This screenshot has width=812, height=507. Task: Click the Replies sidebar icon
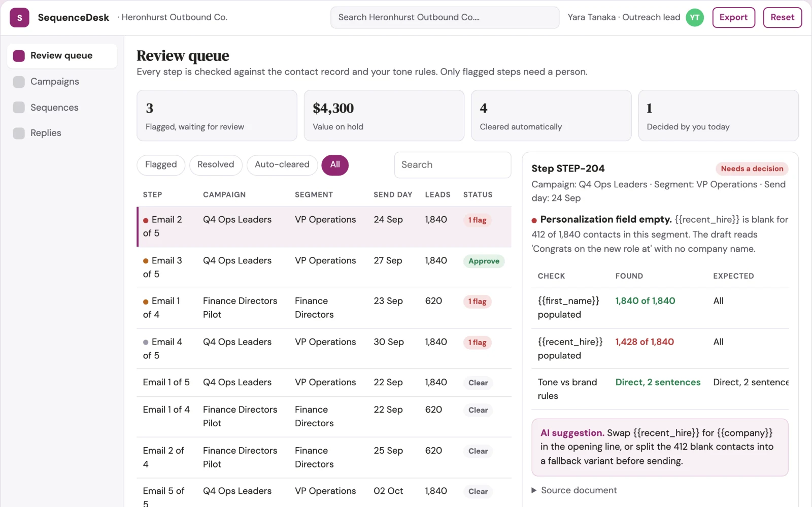tap(19, 133)
